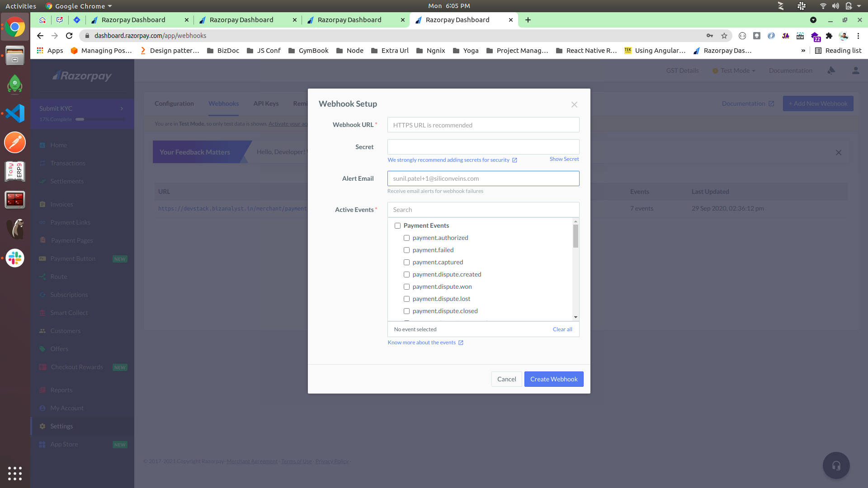Viewport: 868px width, 488px height.
Task: Open the Reading list
Action: (x=838, y=51)
